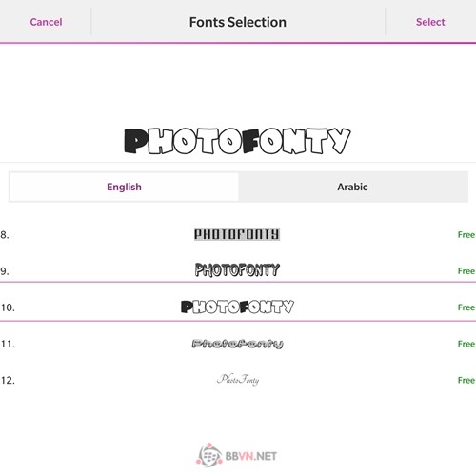Click the BBVN.NET watermark text
This screenshot has height=476, width=476.
250,456
